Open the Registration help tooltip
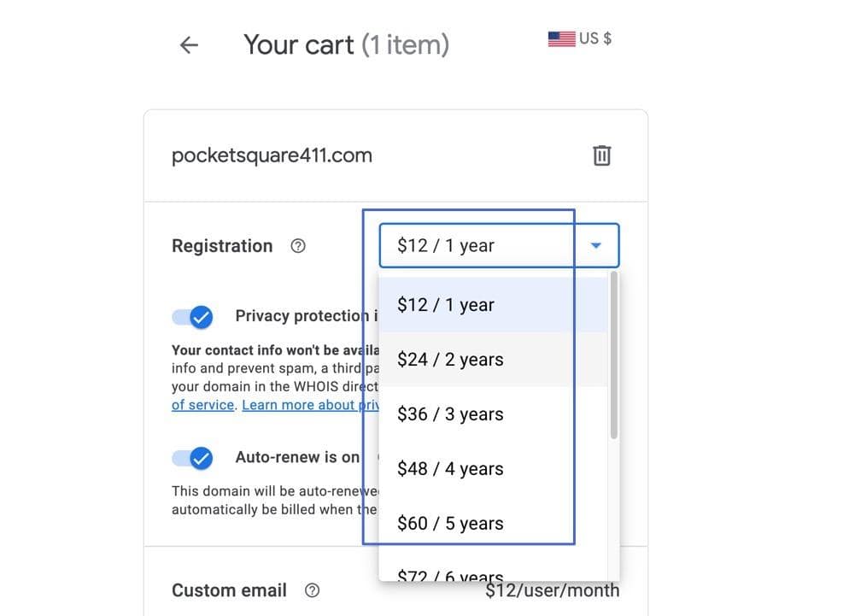Viewport: 861px width, 616px height. click(297, 245)
